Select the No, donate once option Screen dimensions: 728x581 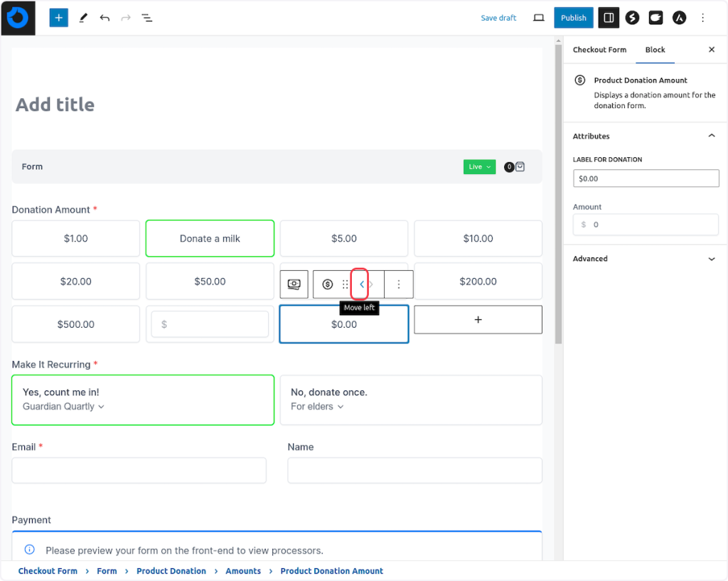pos(411,400)
